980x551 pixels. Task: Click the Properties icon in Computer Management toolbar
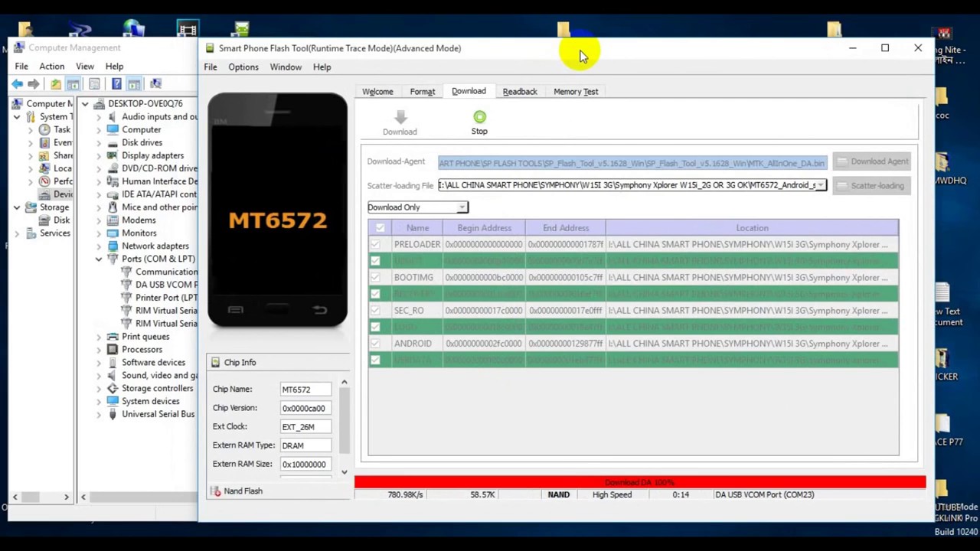click(94, 83)
